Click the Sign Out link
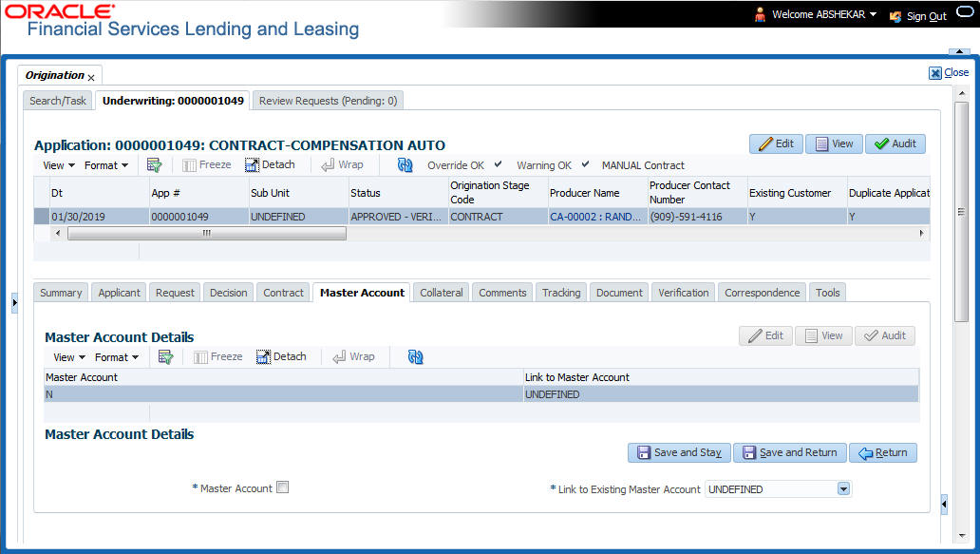 (927, 16)
